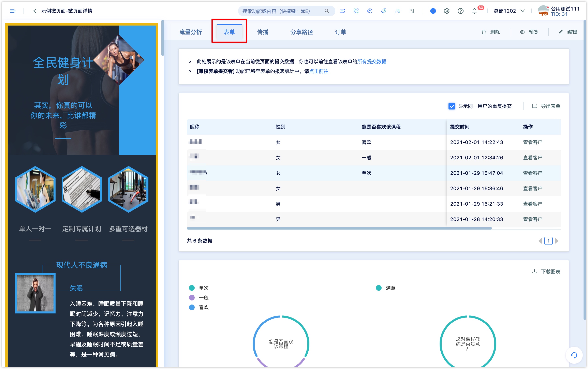Click the blue plus create button
This screenshot has width=588, height=369.
[x=433, y=11]
